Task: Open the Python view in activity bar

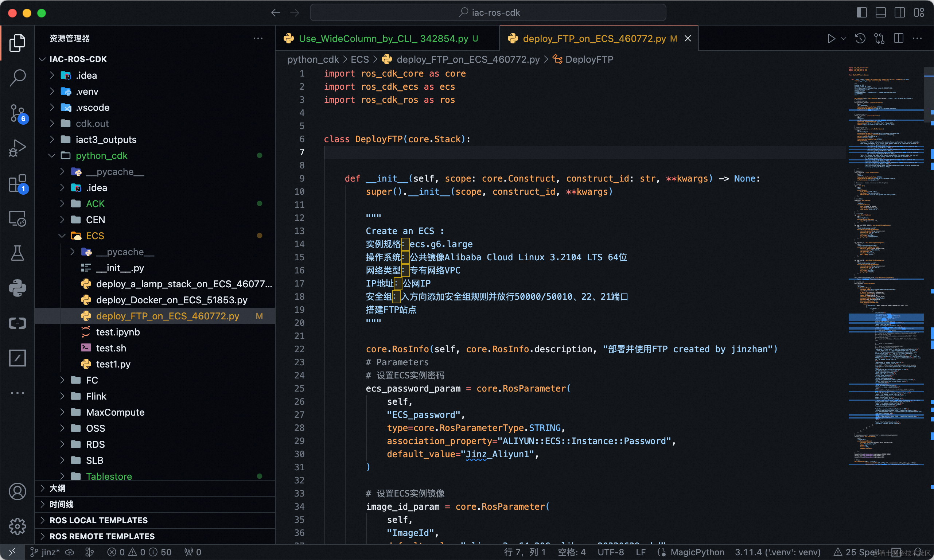Action: [17, 288]
